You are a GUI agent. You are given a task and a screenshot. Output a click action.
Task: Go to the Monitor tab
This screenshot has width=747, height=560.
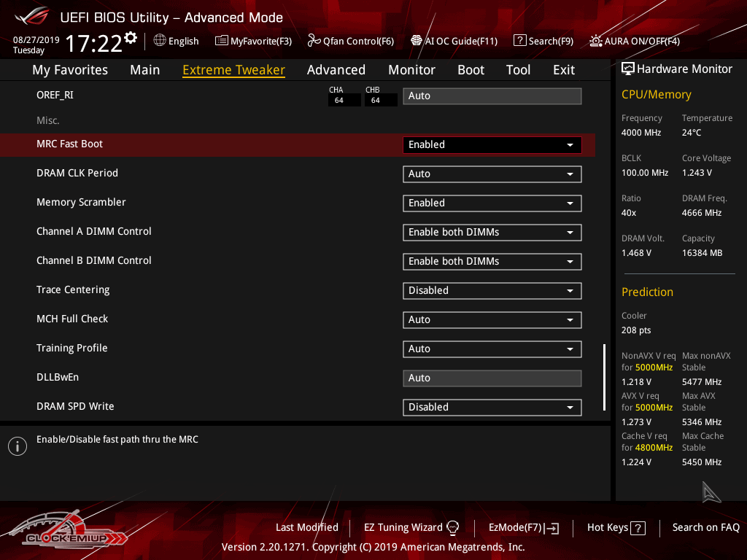[x=411, y=70]
